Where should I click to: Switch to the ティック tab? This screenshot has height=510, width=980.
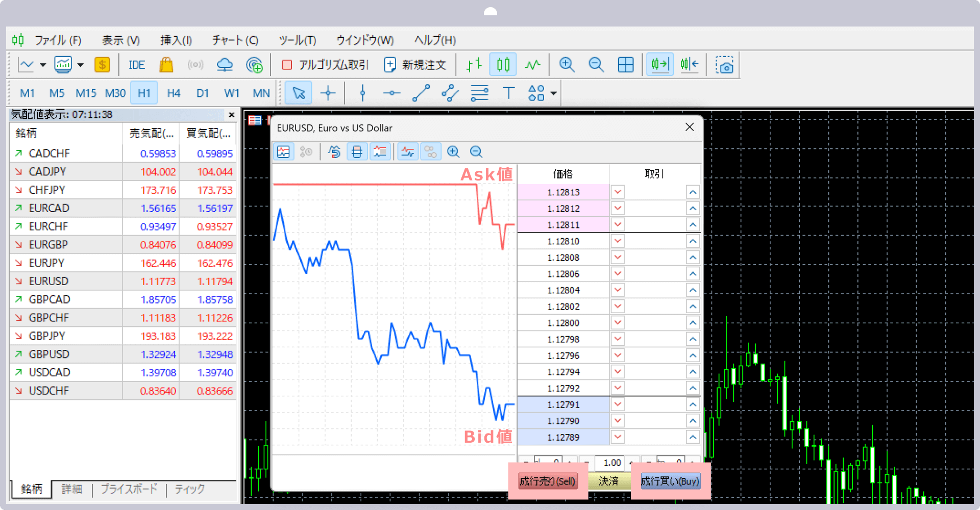[x=189, y=489]
